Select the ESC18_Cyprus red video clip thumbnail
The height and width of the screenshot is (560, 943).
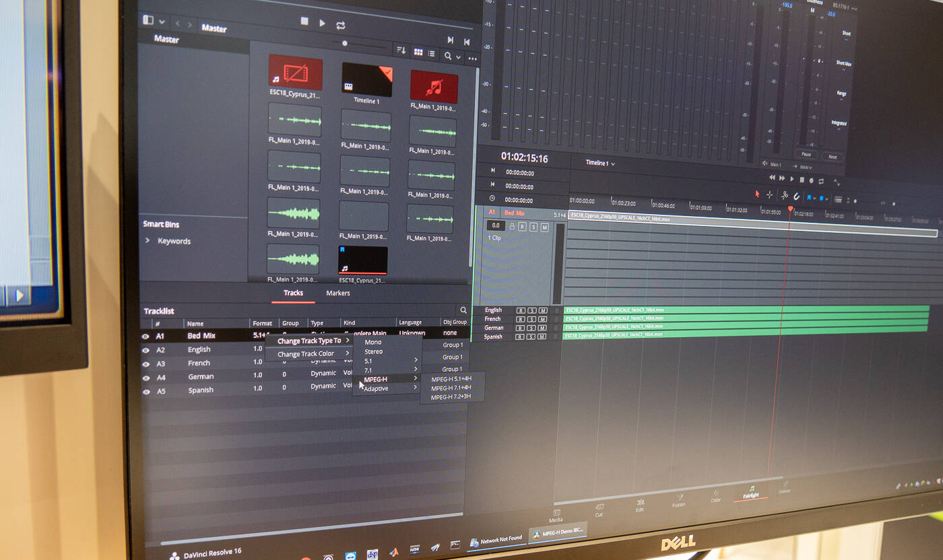pyautogui.click(x=295, y=72)
